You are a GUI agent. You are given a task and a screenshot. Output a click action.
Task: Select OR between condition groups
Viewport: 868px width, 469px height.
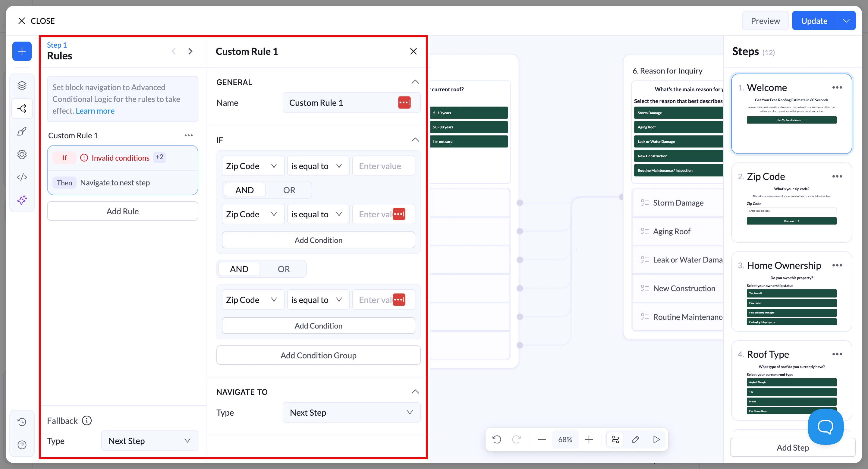point(284,269)
